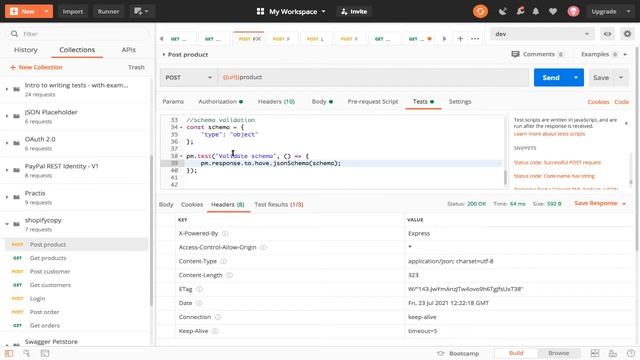
Task: Click the Send button
Action: pos(551,78)
